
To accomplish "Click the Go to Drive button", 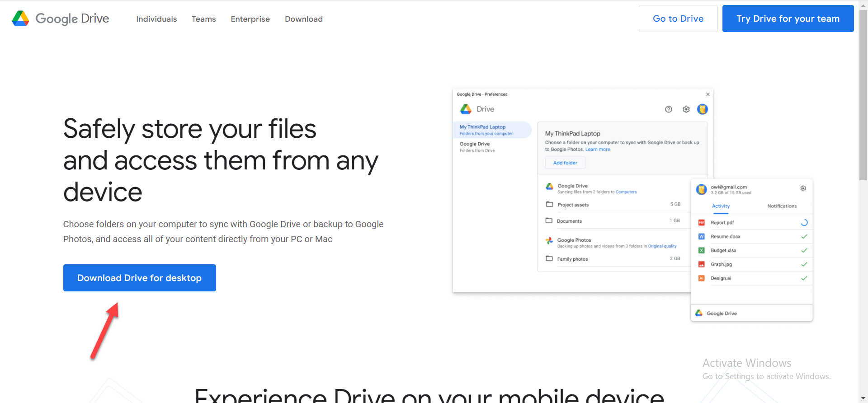I will 678,19.
